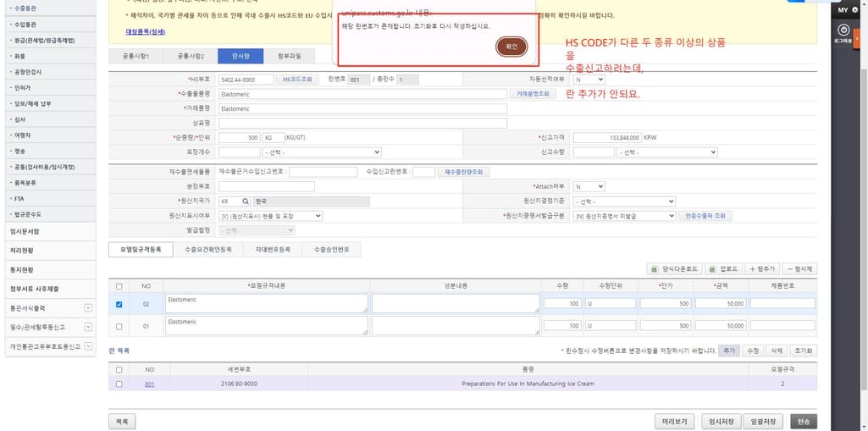Open 처리현황 in the left sidebar
This screenshot has height=431, width=868.
click(21, 251)
